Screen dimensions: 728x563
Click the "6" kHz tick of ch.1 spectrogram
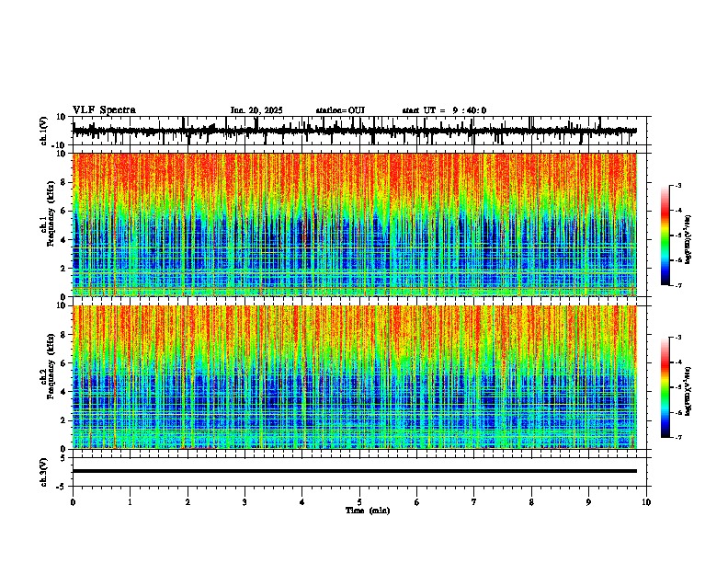[63, 212]
